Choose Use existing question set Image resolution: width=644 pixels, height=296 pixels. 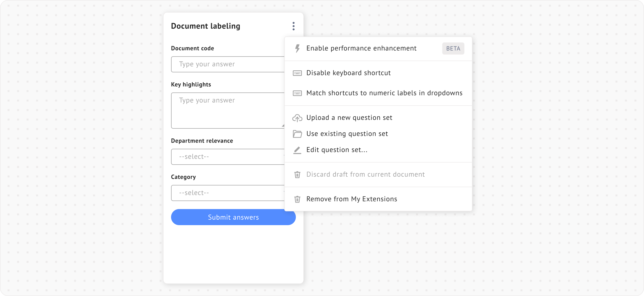coord(347,134)
